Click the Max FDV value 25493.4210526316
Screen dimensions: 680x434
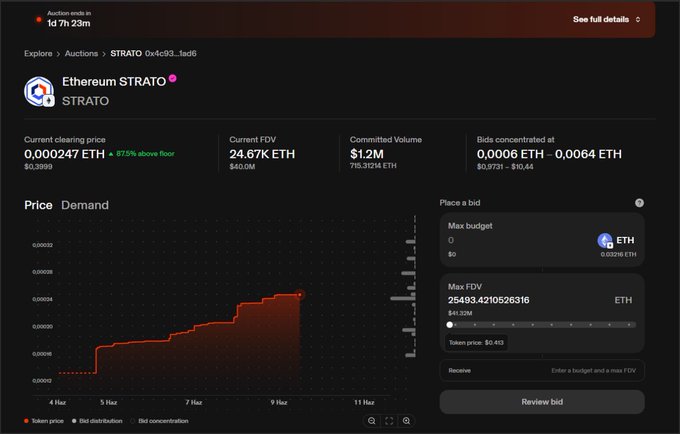(489, 300)
